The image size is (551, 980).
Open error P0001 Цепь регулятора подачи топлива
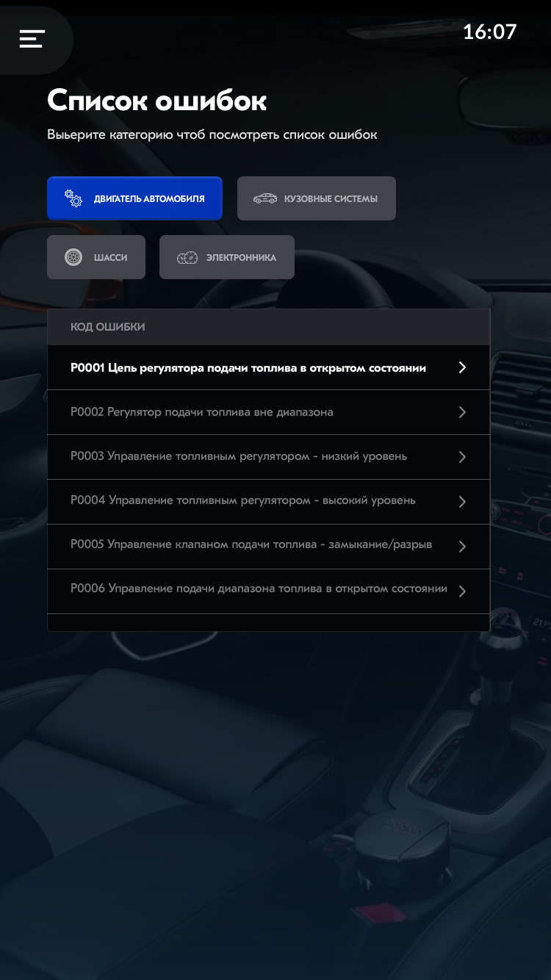[268, 367]
